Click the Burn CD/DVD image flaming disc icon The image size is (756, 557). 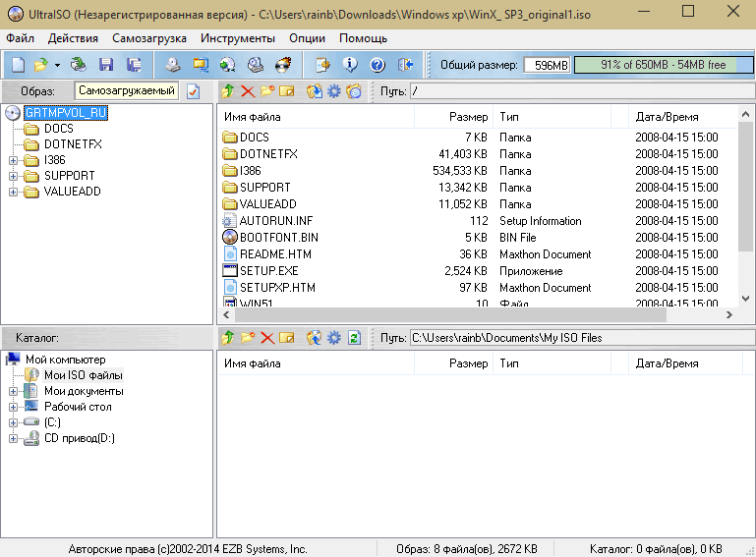coord(283,65)
